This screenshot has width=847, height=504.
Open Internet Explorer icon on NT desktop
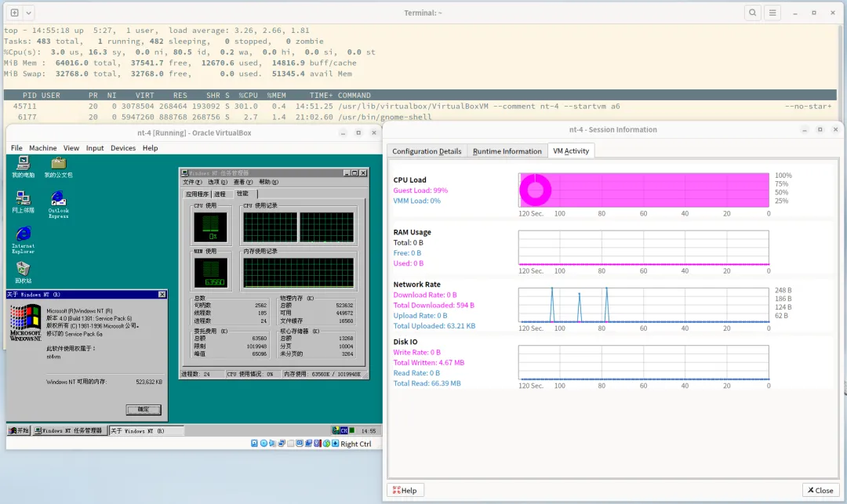coord(23,234)
